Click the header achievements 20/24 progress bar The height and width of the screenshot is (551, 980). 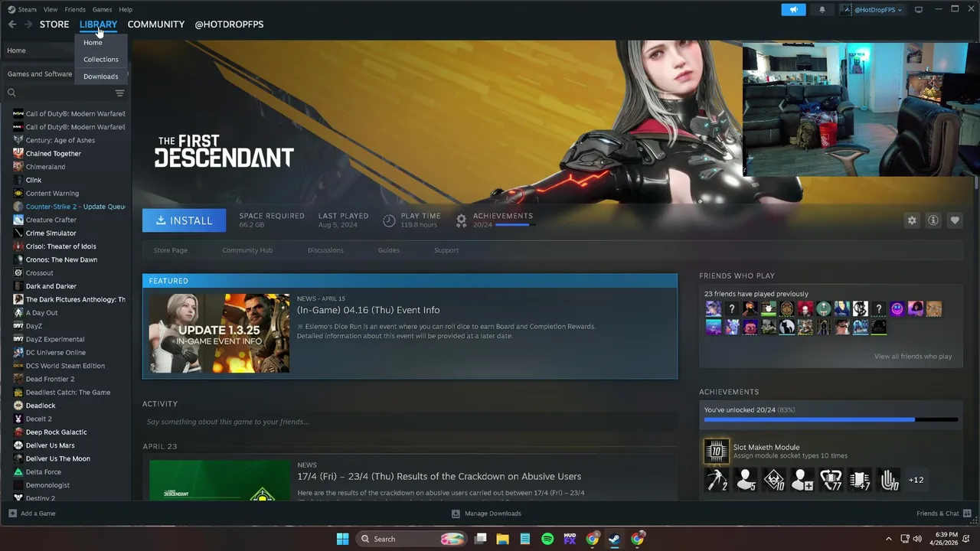(x=514, y=226)
